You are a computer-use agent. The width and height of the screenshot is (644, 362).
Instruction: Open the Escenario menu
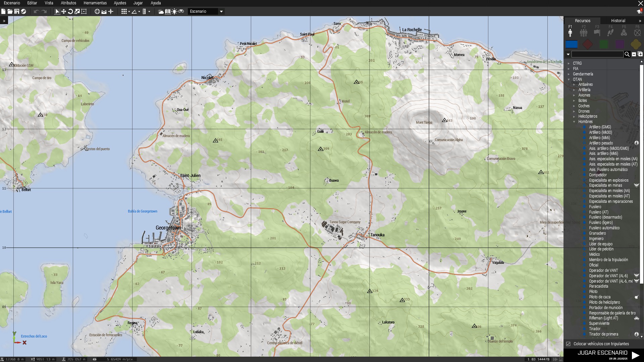click(12, 3)
